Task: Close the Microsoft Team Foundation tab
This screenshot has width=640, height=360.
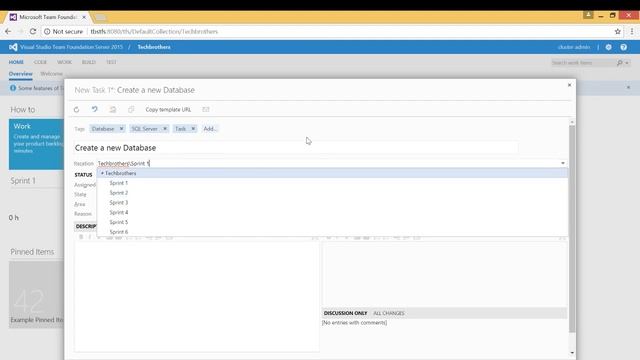Action: coord(84,17)
